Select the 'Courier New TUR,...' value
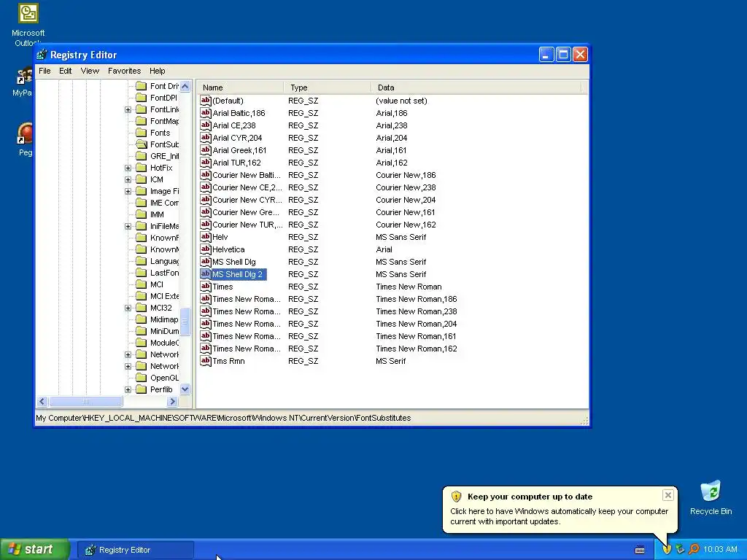The width and height of the screenshot is (747, 560). (247, 225)
